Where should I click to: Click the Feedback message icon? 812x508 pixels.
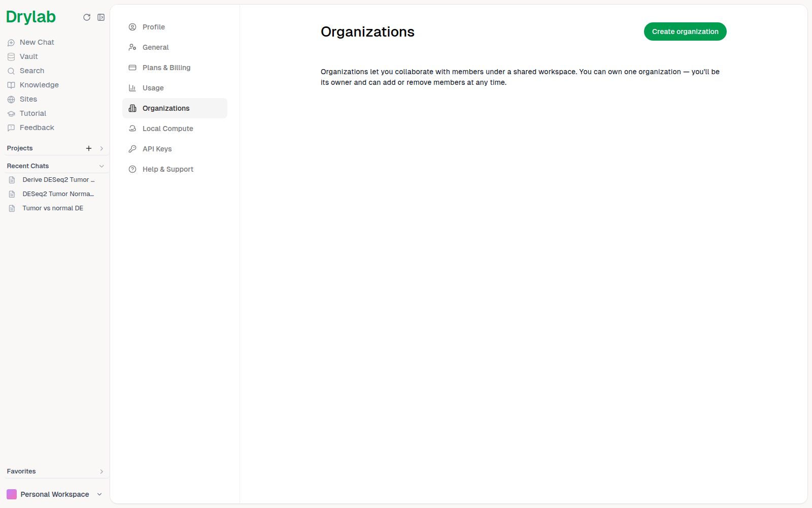coord(11,128)
